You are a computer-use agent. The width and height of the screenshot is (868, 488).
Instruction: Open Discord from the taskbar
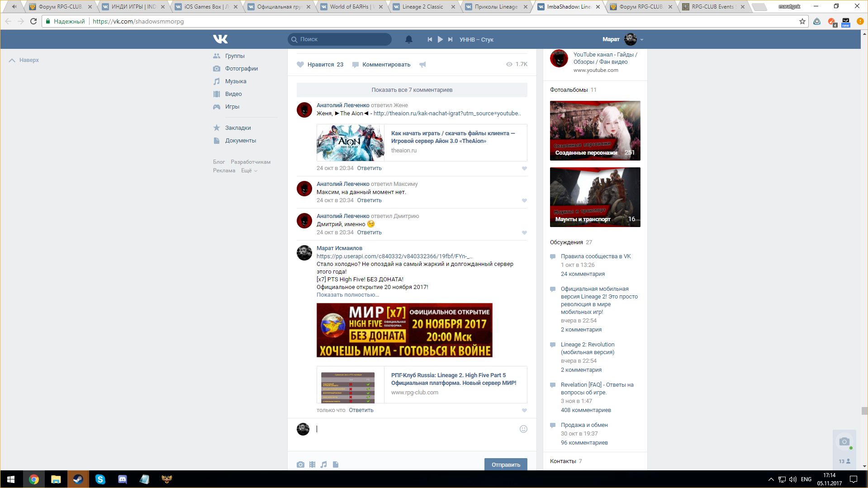click(122, 479)
